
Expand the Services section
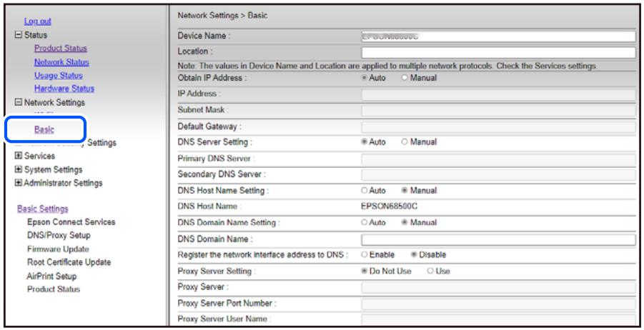18,156
